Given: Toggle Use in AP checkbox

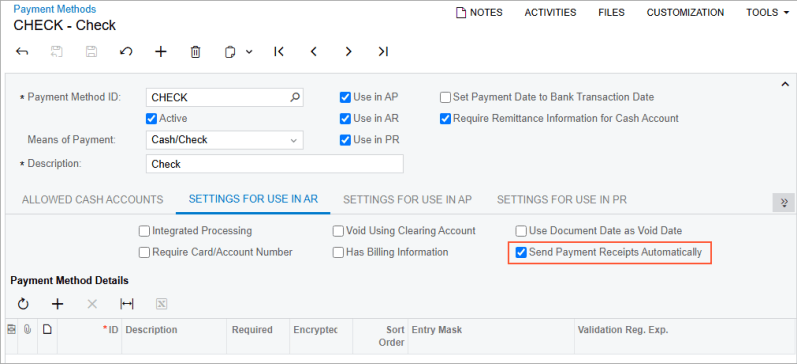Looking at the screenshot, I should click(x=346, y=97).
